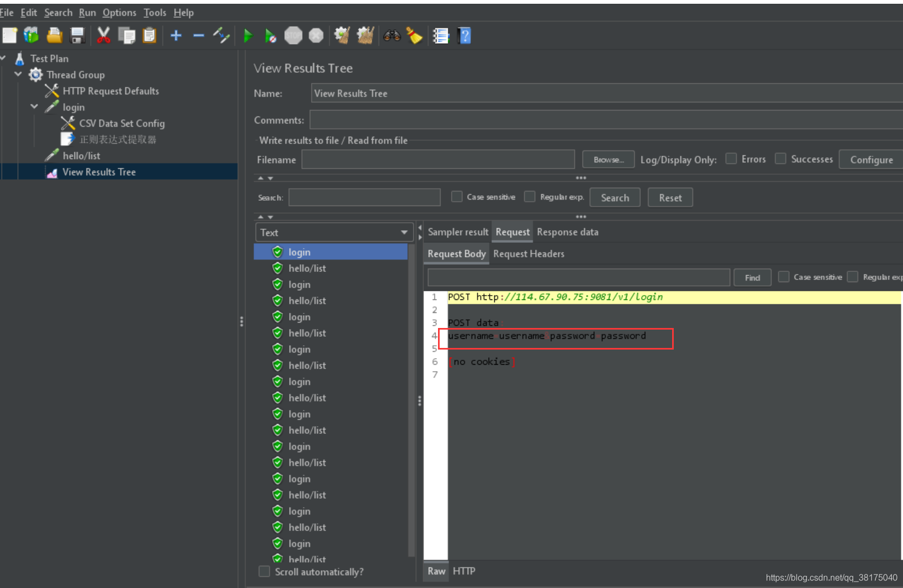Viewport: 903px width, 588px height.
Task: Select HTTP Request Defaults element
Action: (111, 91)
